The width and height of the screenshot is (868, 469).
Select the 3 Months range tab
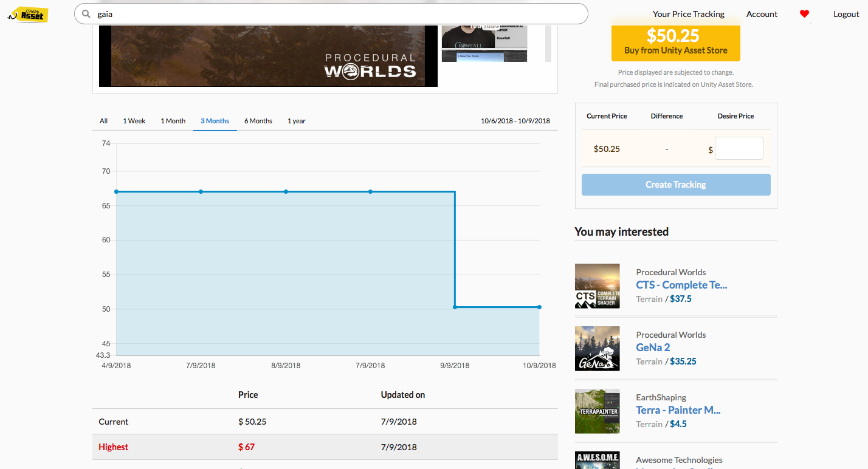point(215,121)
